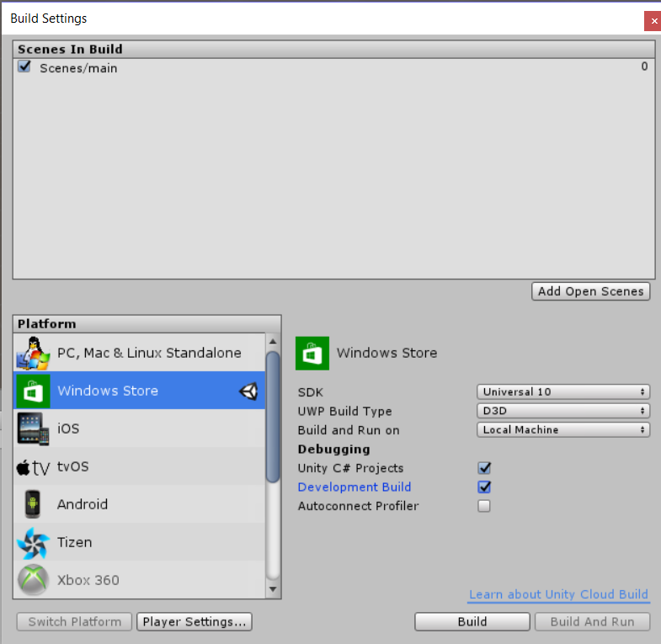This screenshot has width=661, height=644.
Task: Open the Build and Run on dropdown
Action: click(563, 430)
